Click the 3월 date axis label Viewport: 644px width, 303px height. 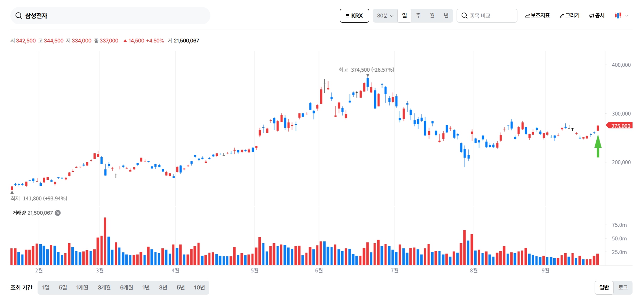(x=100, y=271)
